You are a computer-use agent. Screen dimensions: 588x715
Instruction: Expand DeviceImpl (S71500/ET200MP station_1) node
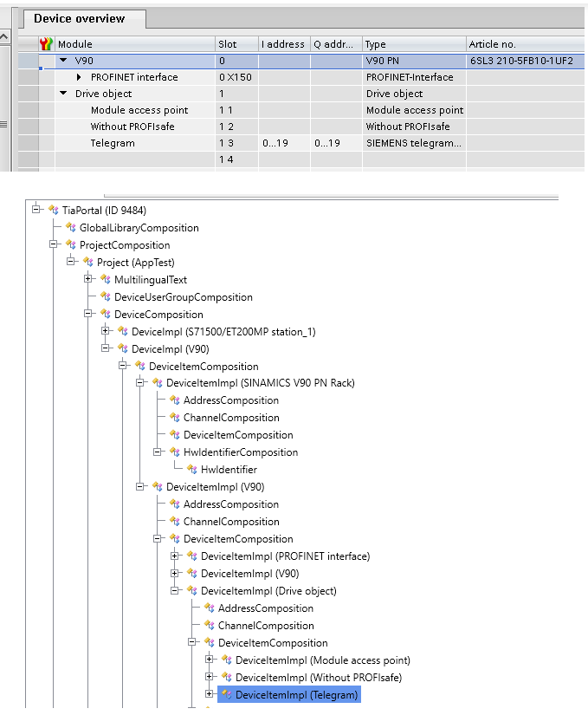point(105,330)
